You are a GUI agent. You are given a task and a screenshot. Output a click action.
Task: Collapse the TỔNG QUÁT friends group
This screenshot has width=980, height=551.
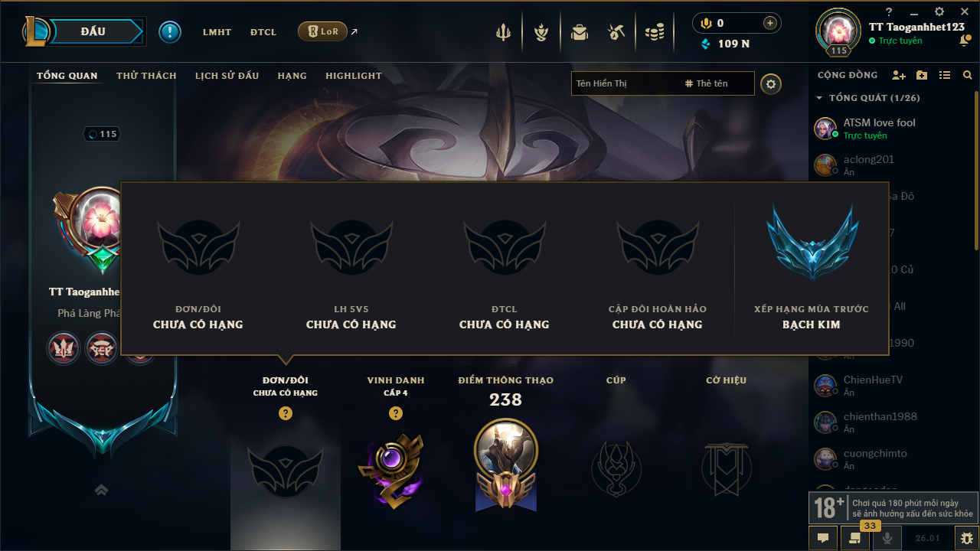[x=868, y=98]
